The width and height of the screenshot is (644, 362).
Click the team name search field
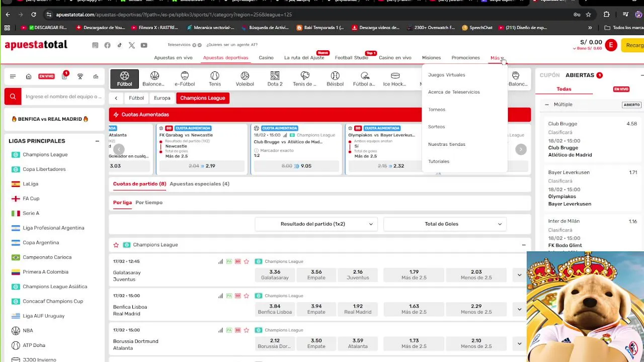(63, 97)
